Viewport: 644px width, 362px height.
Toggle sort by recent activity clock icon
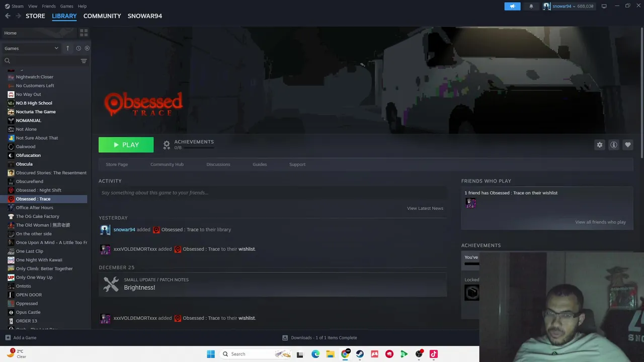coord(78,48)
